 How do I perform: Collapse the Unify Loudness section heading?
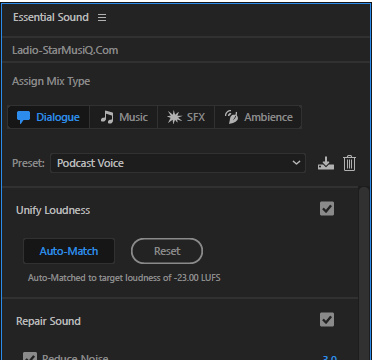[53, 210]
